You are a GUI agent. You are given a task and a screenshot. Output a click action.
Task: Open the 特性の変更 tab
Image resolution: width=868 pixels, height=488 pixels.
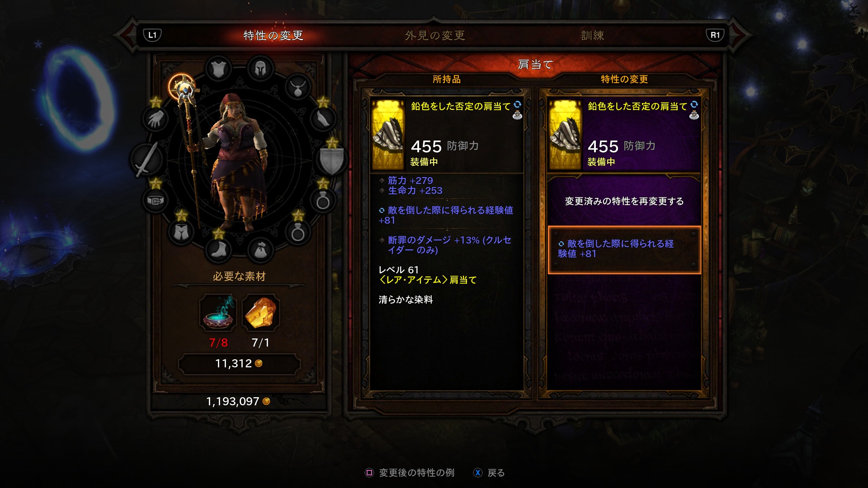click(x=273, y=35)
